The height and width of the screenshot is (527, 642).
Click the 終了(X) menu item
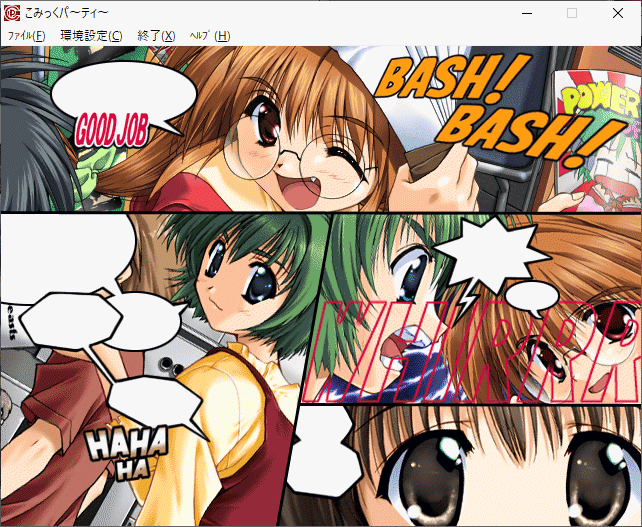click(x=156, y=36)
